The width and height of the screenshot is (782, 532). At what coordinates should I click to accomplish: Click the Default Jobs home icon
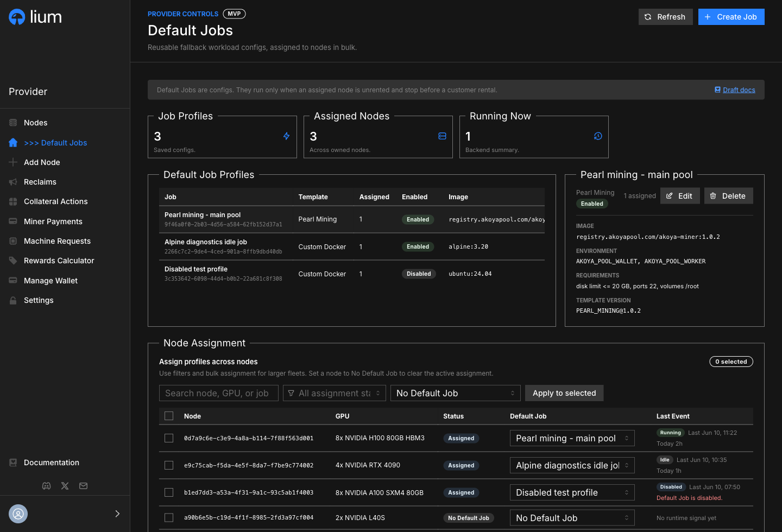coord(13,143)
